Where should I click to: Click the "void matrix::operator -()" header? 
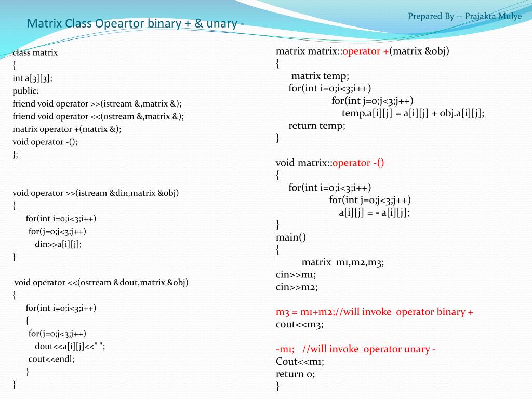pyautogui.click(x=330, y=163)
